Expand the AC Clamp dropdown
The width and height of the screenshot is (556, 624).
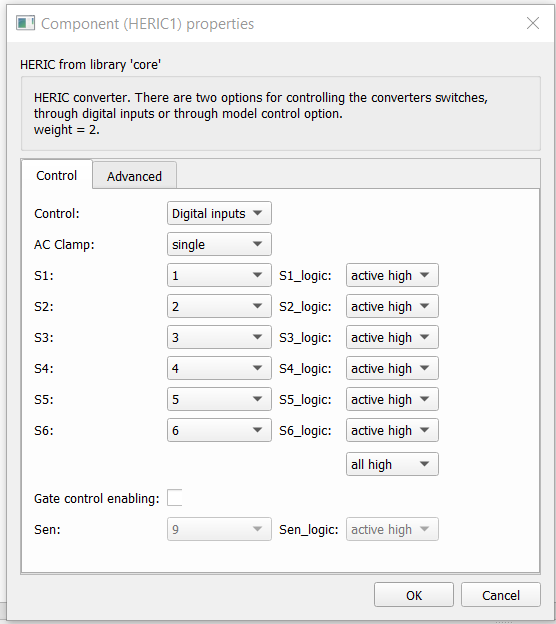point(219,244)
